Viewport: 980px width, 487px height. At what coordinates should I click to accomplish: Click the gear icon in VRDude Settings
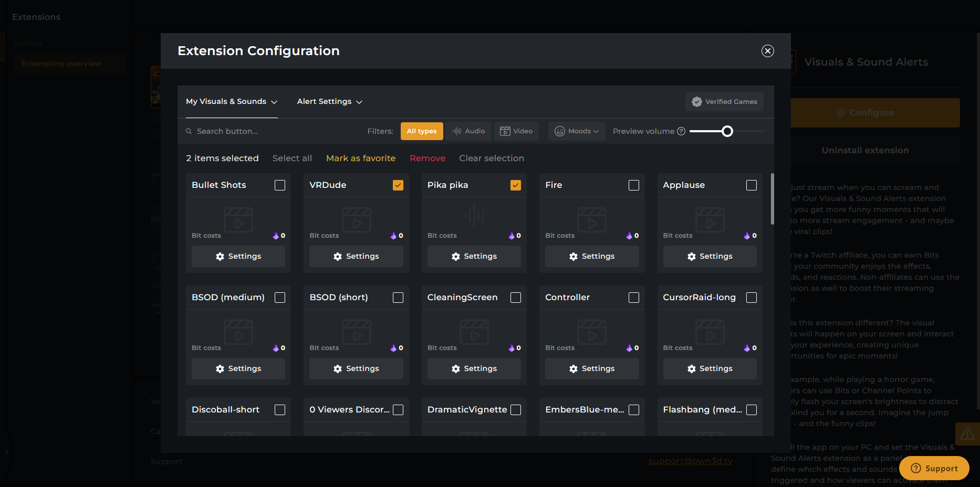point(338,257)
